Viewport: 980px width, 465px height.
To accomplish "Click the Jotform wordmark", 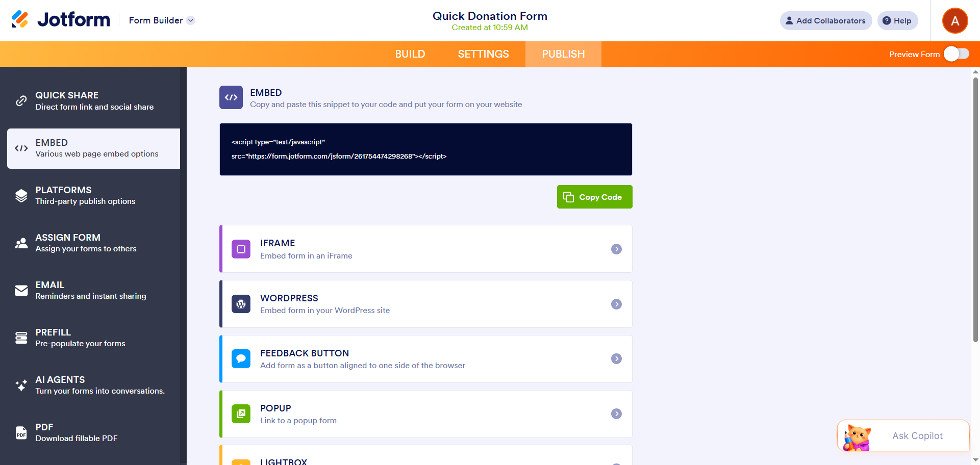I will (x=73, y=20).
